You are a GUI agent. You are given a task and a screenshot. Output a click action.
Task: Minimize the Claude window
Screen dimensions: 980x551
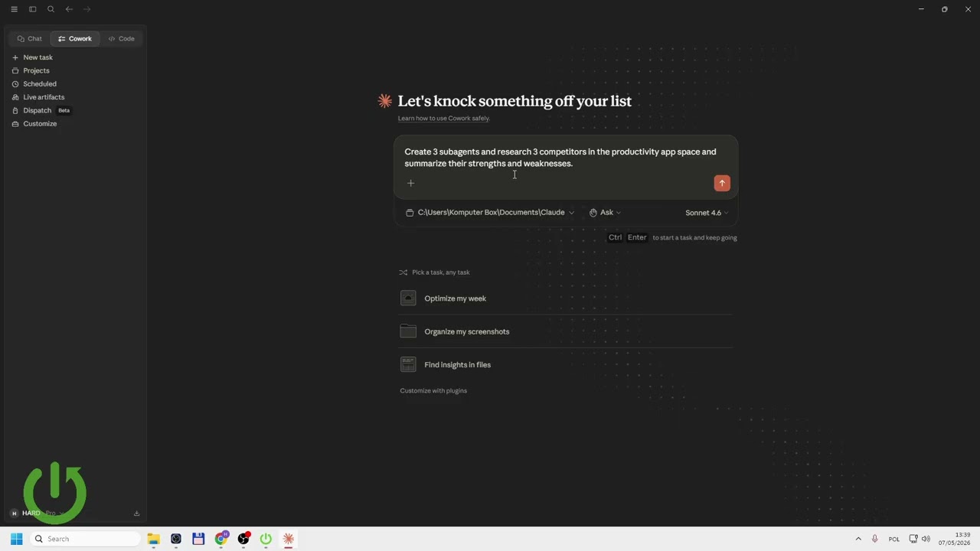[921, 9]
